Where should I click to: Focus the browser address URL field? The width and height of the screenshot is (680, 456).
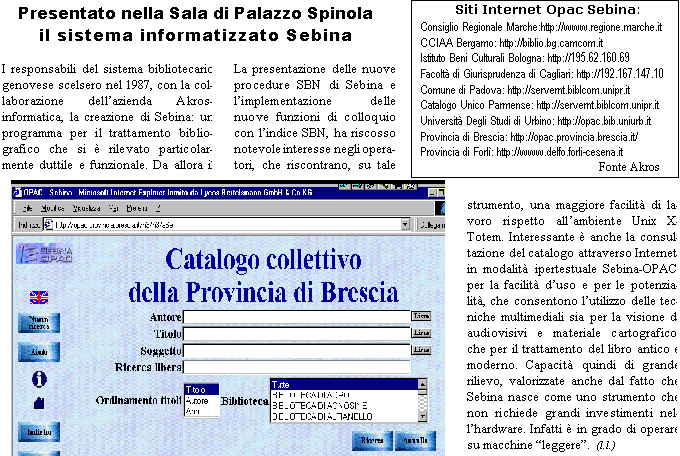[226, 224]
